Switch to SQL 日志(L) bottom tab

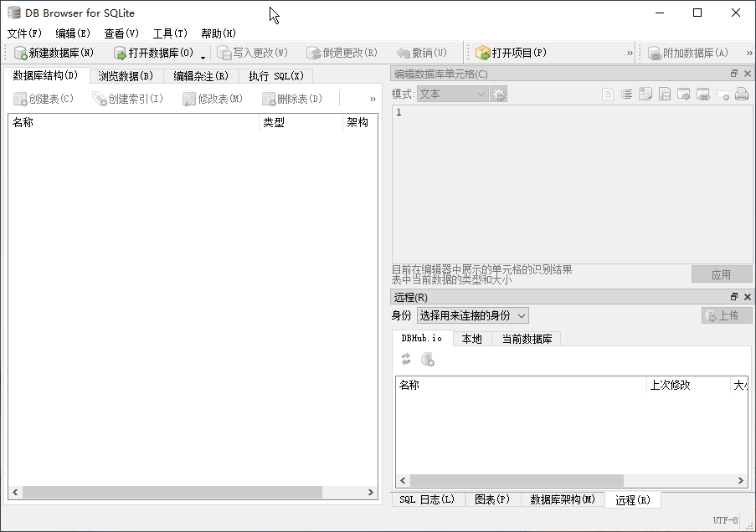pos(427,499)
